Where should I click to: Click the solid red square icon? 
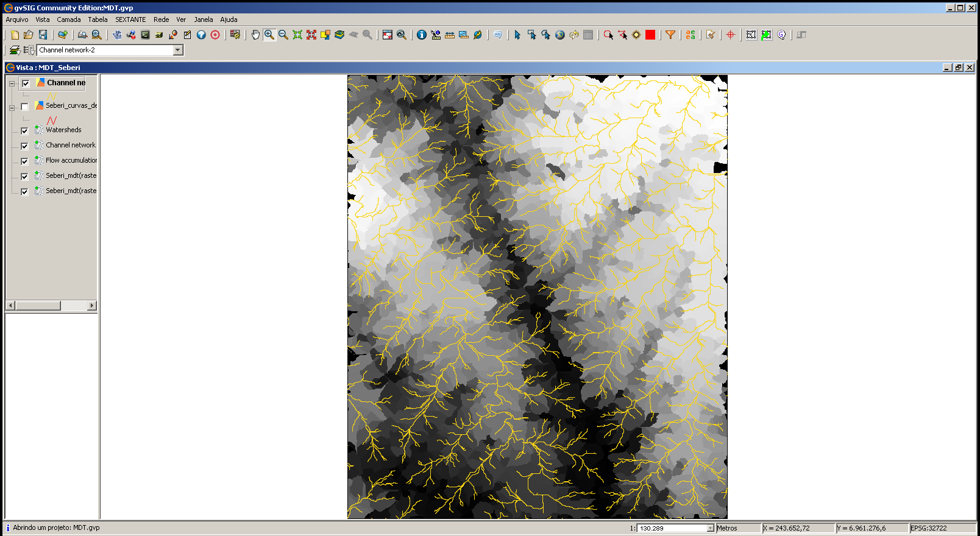coord(650,35)
